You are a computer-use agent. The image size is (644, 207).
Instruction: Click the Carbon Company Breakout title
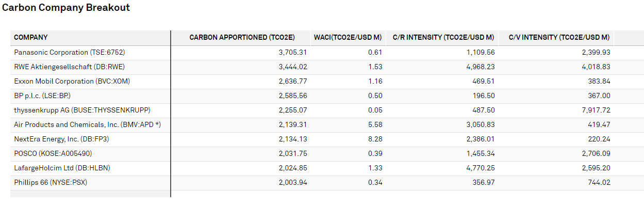coord(66,8)
